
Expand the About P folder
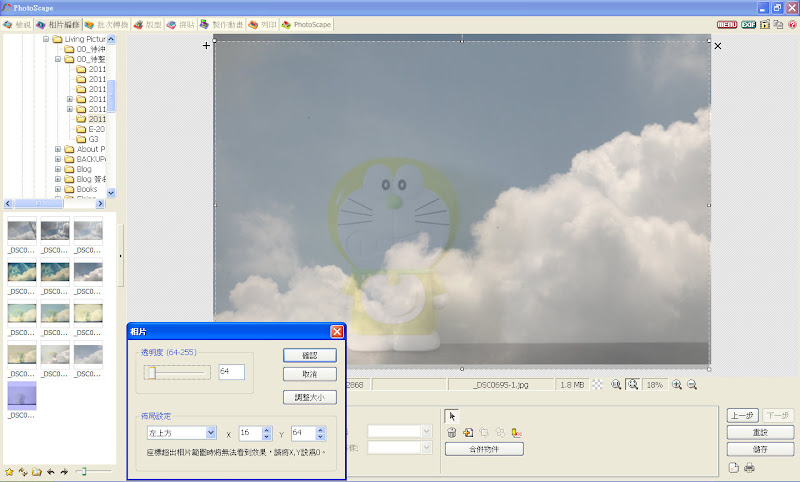pyautogui.click(x=58, y=149)
